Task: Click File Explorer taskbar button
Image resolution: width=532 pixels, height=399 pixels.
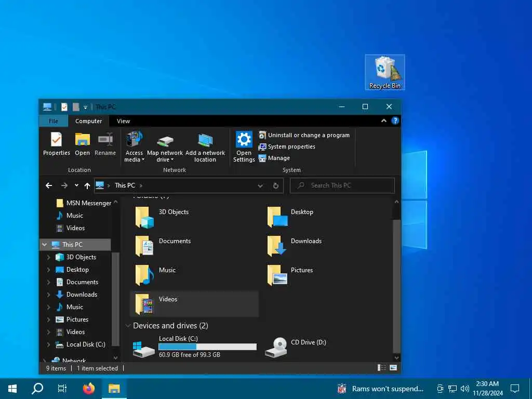Action: (114, 389)
